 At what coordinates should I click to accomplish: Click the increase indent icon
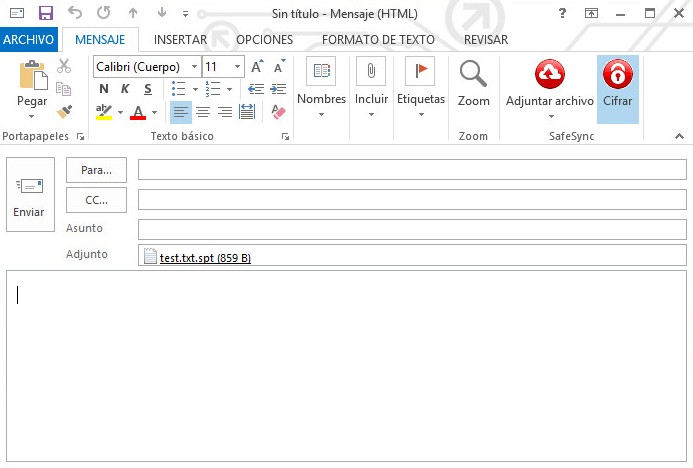point(275,89)
